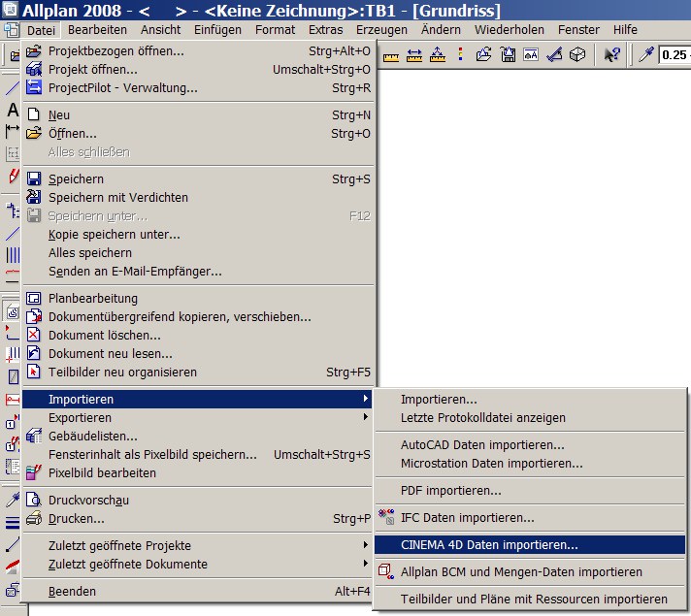This screenshot has height=616, width=691.
Task: Click the ruler measure icon in toolbar
Action: click(x=391, y=55)
